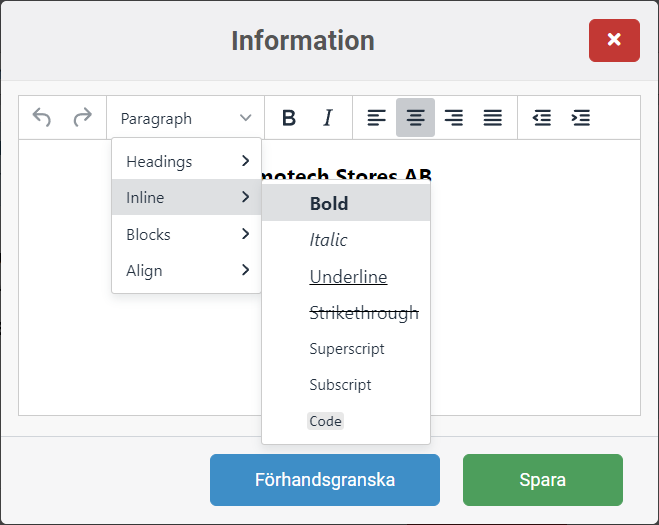Expand the Headings submenu
This screenshot has height=525, width=659.
pos(186,161)
